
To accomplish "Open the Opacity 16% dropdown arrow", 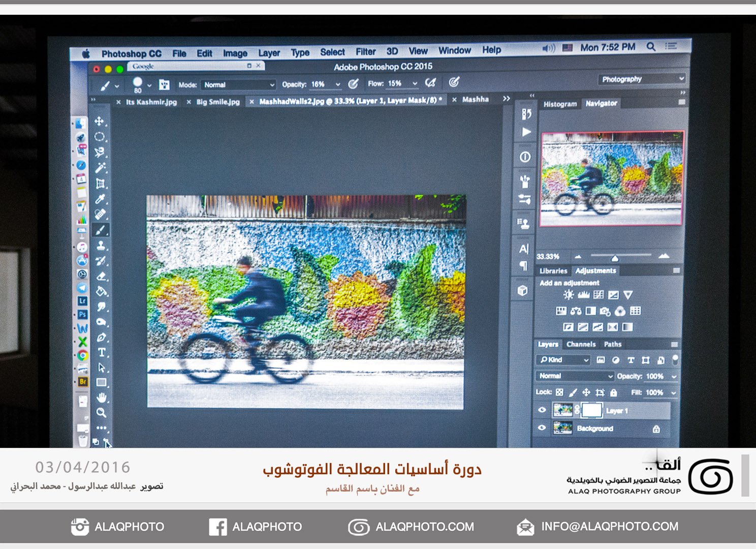I will click(338, 84).
